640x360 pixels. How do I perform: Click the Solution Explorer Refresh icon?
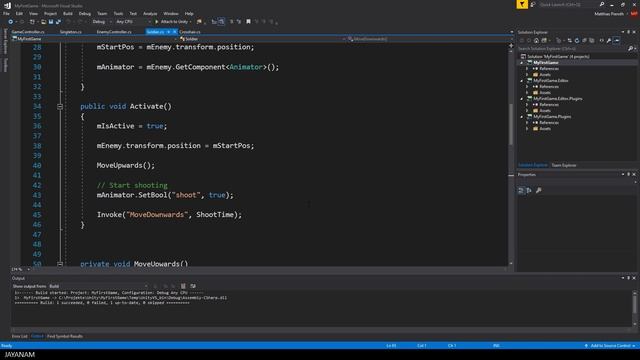[577, 40]
